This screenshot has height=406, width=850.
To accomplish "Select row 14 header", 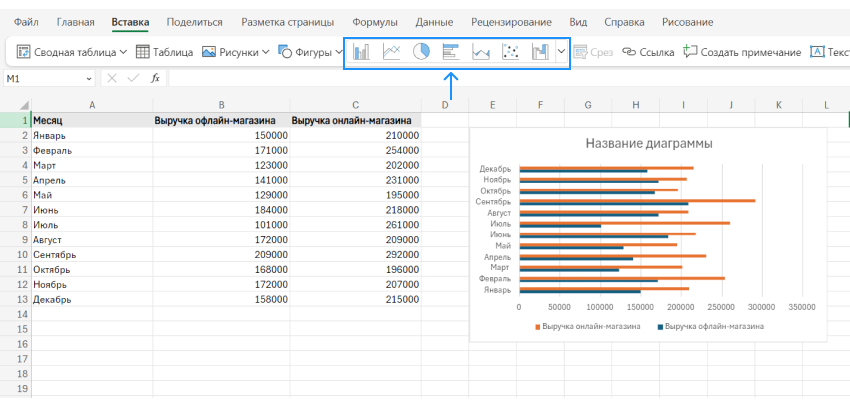I will [x=16, y=314].
